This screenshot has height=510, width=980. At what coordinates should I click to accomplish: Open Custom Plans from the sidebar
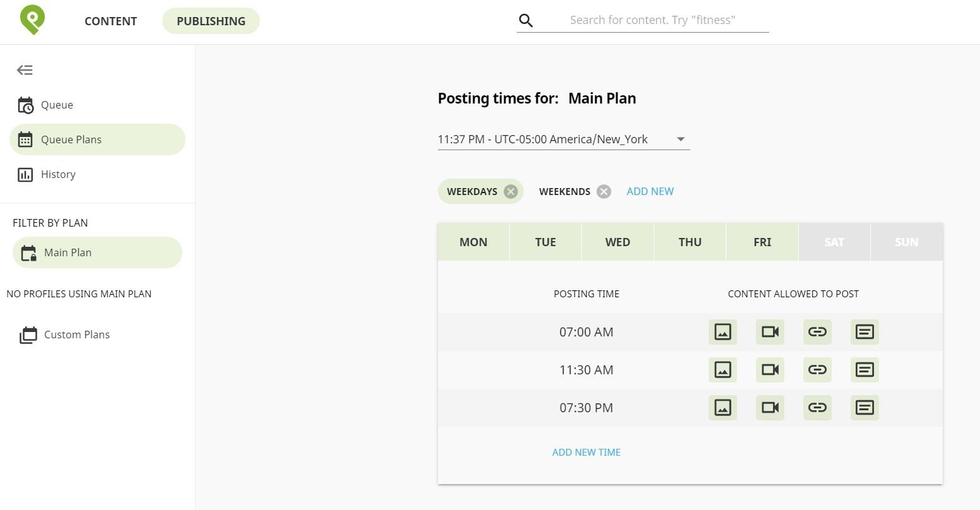(x=76, y=335)
